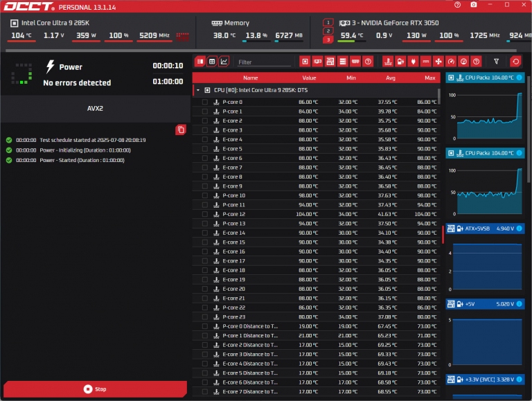Toggle the GPU sensors filter icon
Viewport: 532px width, 401px height.
pos(317,62)
